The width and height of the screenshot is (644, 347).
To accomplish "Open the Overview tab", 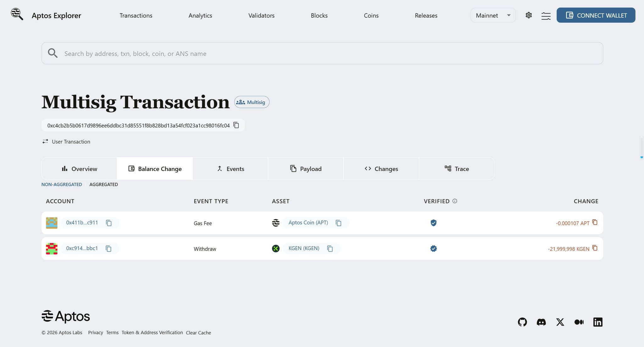I will (79, 169).
